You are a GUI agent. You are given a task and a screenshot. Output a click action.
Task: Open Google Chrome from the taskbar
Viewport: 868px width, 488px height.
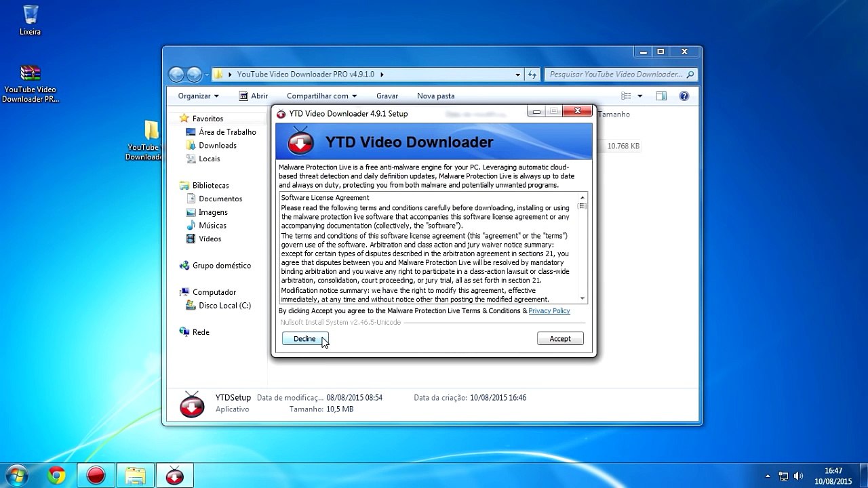point(57,475)
